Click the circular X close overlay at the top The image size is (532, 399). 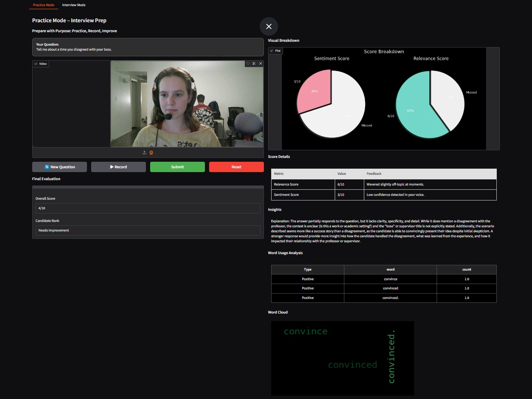[x=269, y=26]
